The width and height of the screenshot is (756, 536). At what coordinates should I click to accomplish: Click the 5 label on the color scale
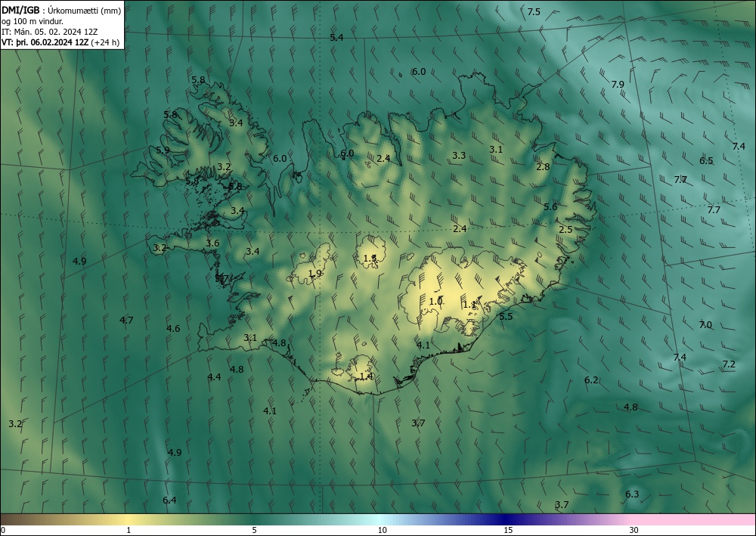(x=254, y=530)
